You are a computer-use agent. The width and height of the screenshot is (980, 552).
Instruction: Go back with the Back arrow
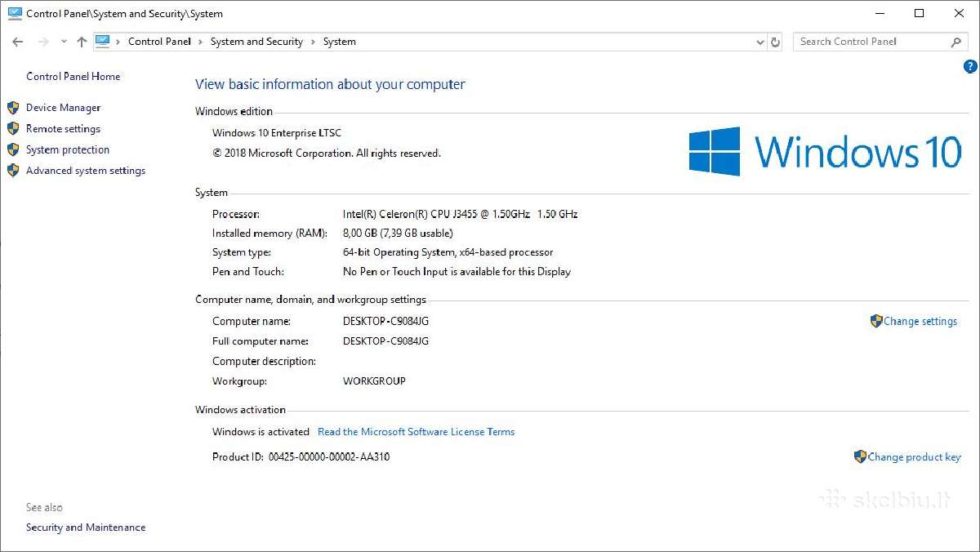(x=18, y=42)
